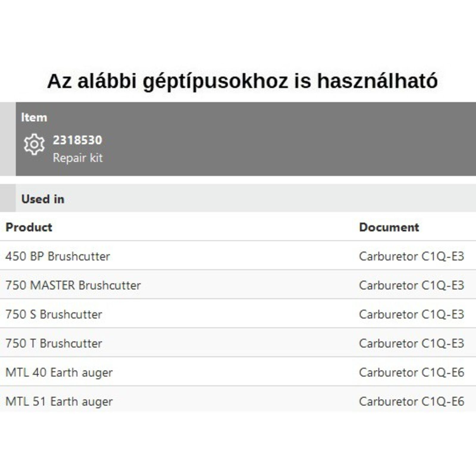Click item number 2318530

(77, 140)
